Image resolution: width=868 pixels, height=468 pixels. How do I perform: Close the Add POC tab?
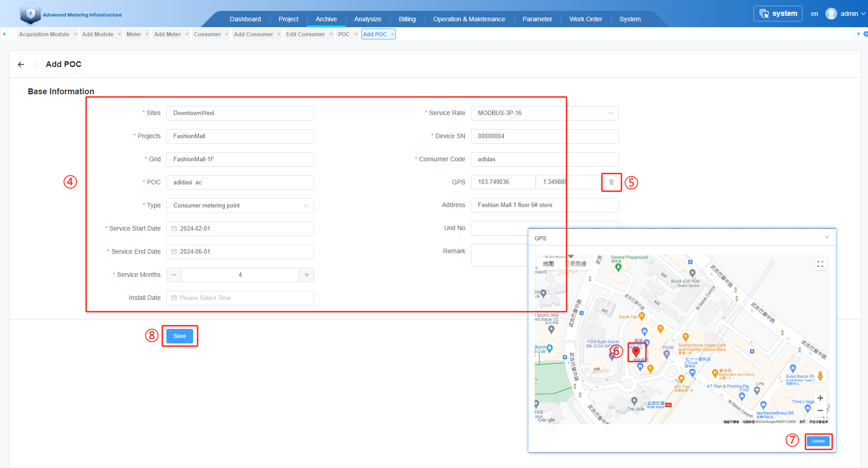click(393, 34)
